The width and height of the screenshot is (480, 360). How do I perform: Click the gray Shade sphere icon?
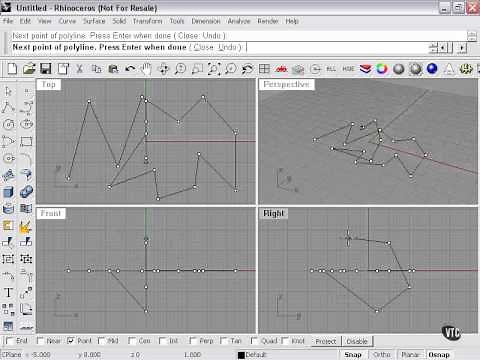tap(399, 69)
